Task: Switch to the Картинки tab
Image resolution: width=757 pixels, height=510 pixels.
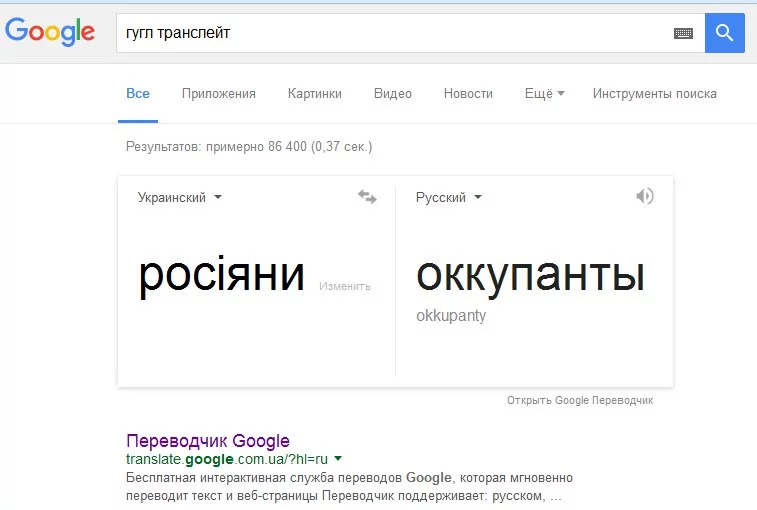Action: tap(314, 94)
